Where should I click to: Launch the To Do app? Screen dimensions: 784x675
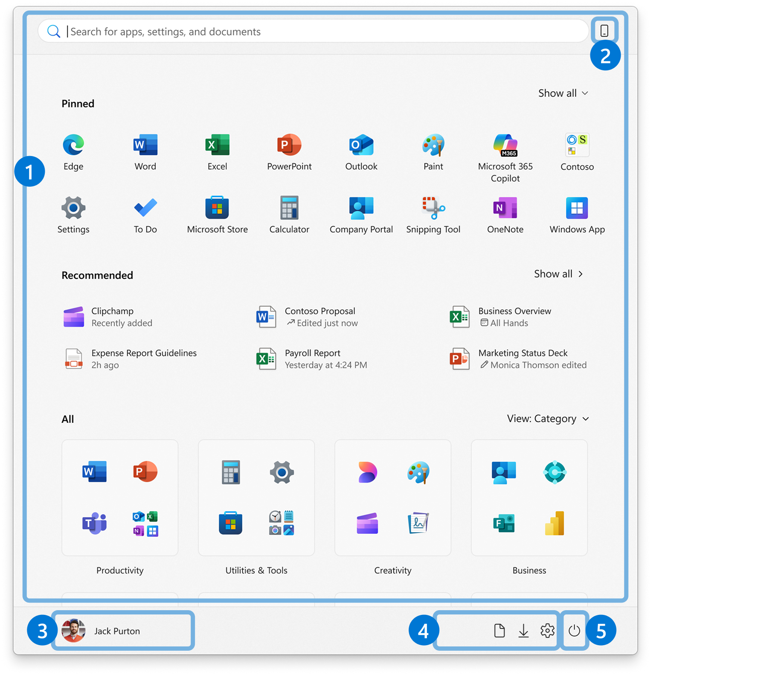pos(145,215)
